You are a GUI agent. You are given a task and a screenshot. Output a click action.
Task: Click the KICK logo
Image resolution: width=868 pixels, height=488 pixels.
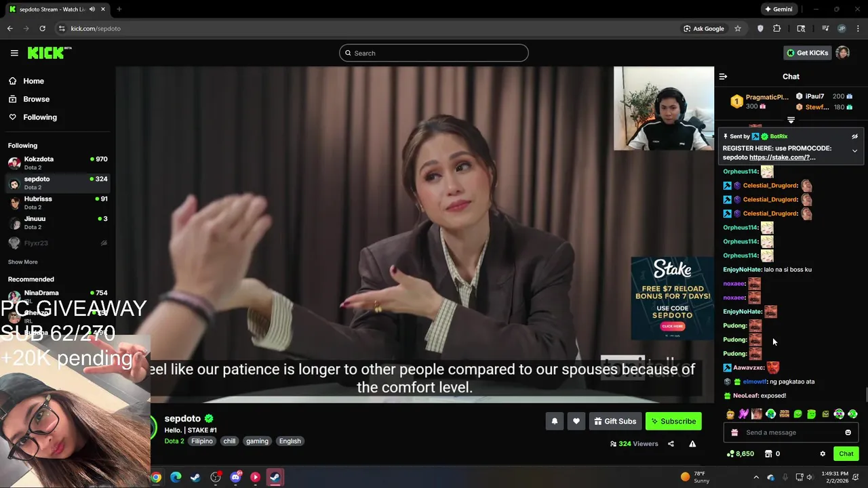coord(49,53)
